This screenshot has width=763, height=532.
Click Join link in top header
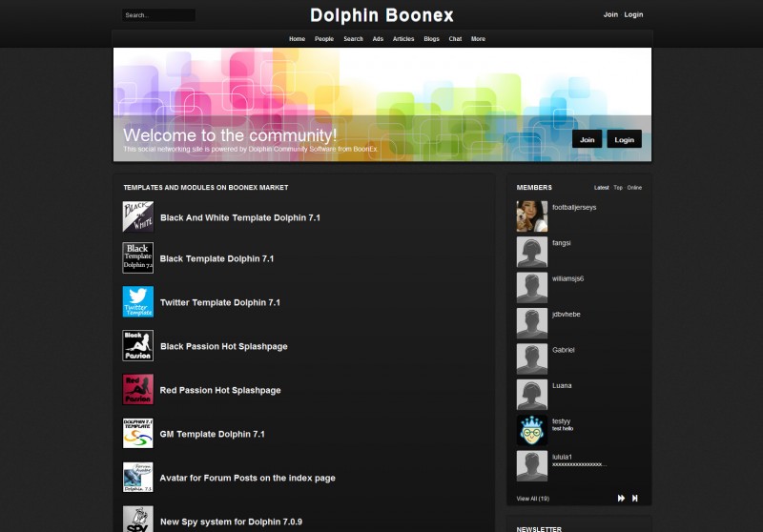tap(610, 14)
